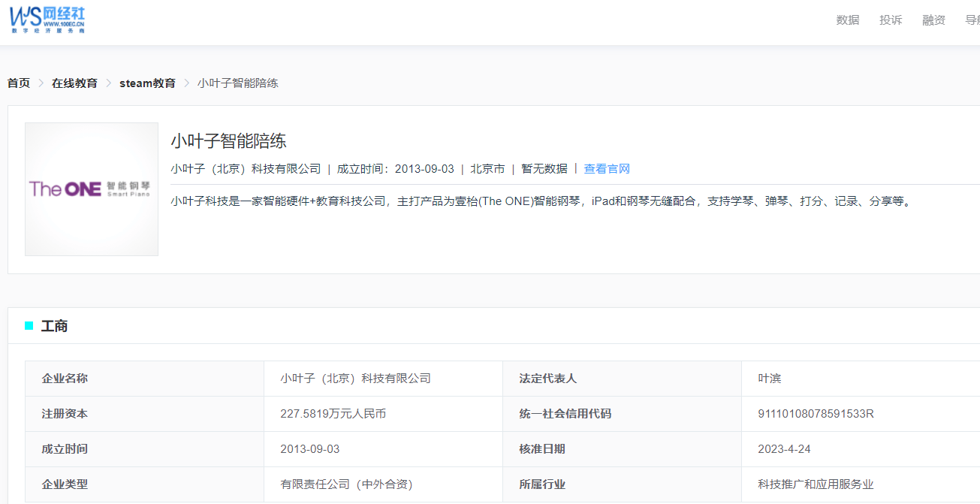
Task: Click the approval date 2023-4-24 cell
Action: (784, 449)
